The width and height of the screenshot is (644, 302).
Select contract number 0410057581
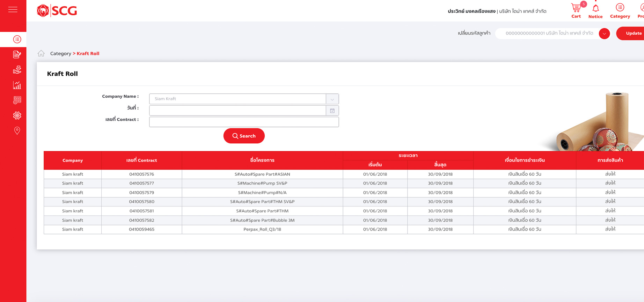142,211
